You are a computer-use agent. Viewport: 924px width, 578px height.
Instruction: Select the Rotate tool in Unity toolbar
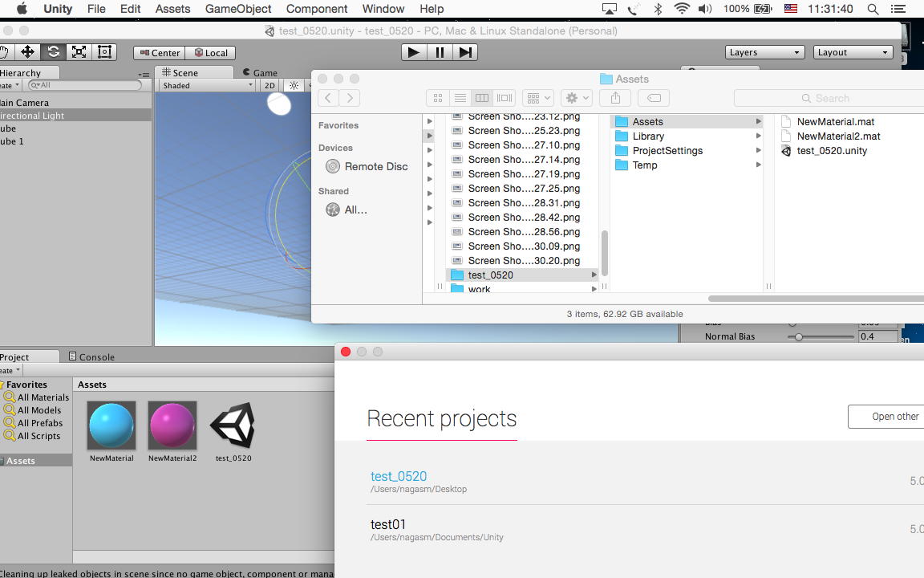click(54, 52)
